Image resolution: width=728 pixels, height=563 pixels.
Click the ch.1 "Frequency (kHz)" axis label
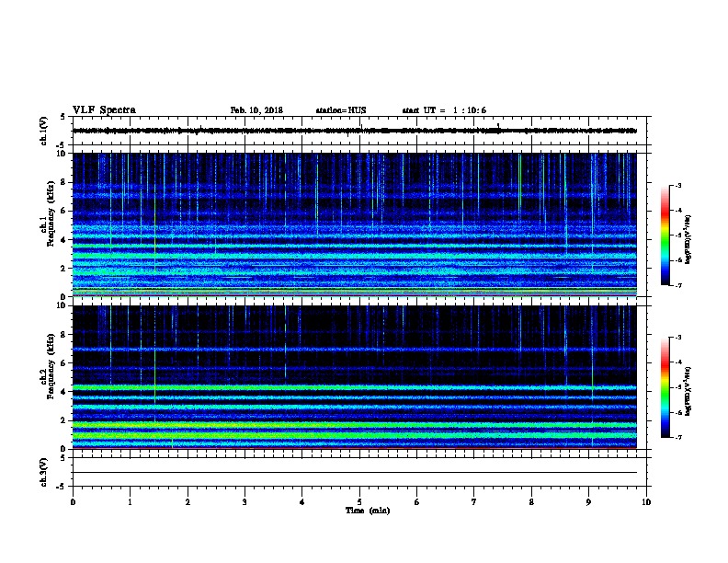51,213
